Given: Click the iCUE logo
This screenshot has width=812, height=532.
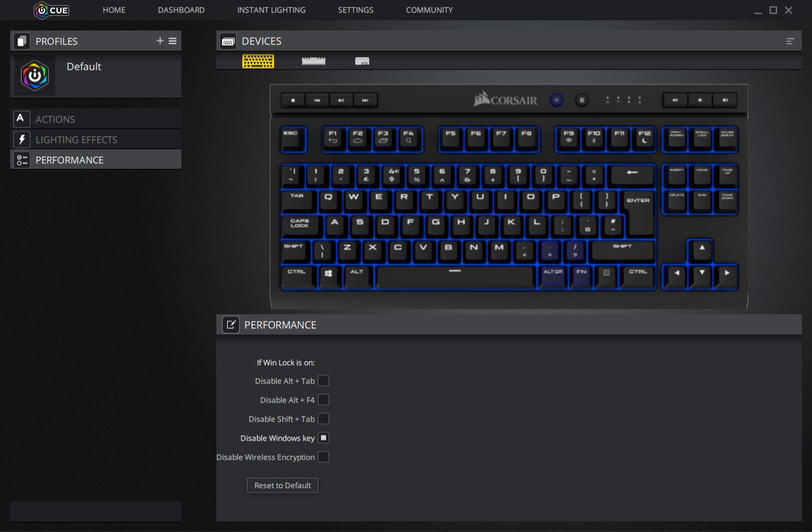Looking at the screenshot, I should (51, 10).
